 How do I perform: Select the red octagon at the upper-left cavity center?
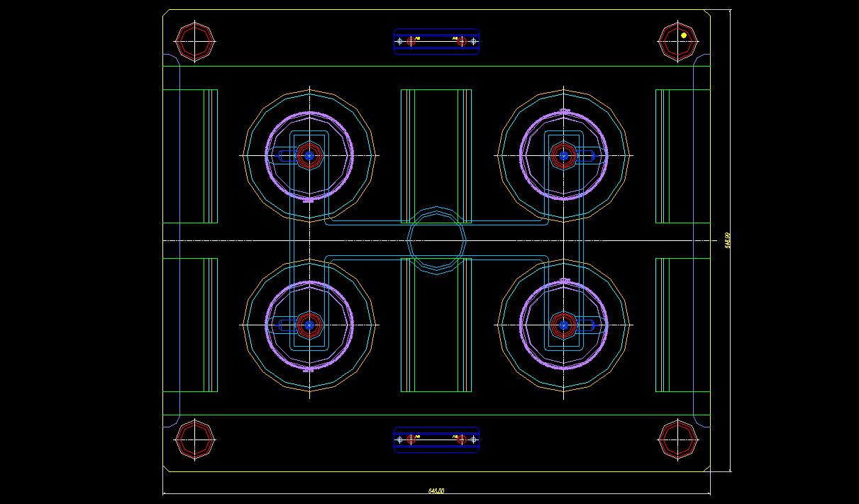tap(309, 155)
